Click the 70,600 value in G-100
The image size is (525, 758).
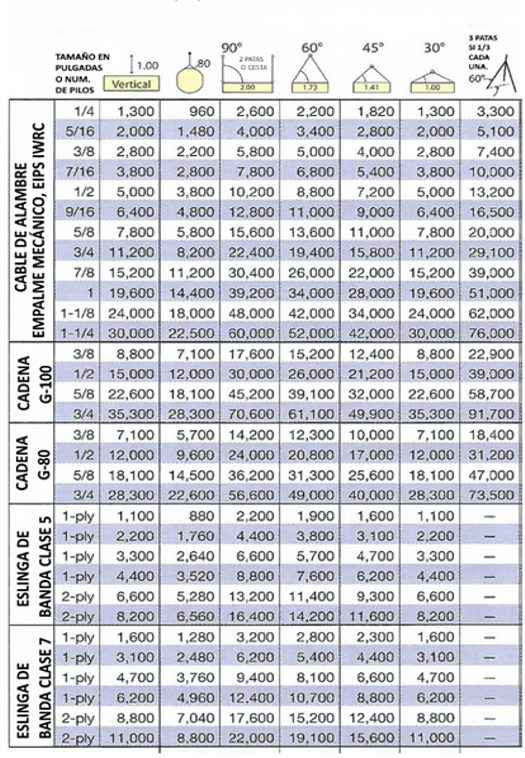251,414
